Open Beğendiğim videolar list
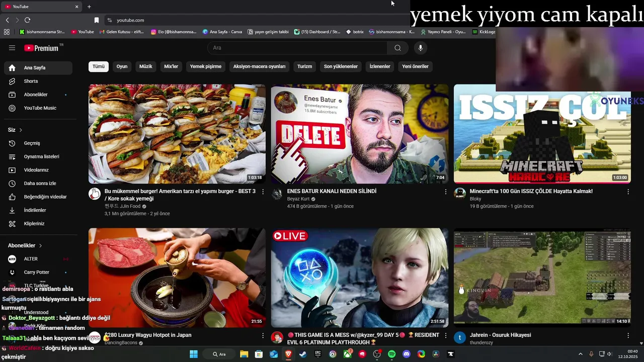 (x=38, y=197)
